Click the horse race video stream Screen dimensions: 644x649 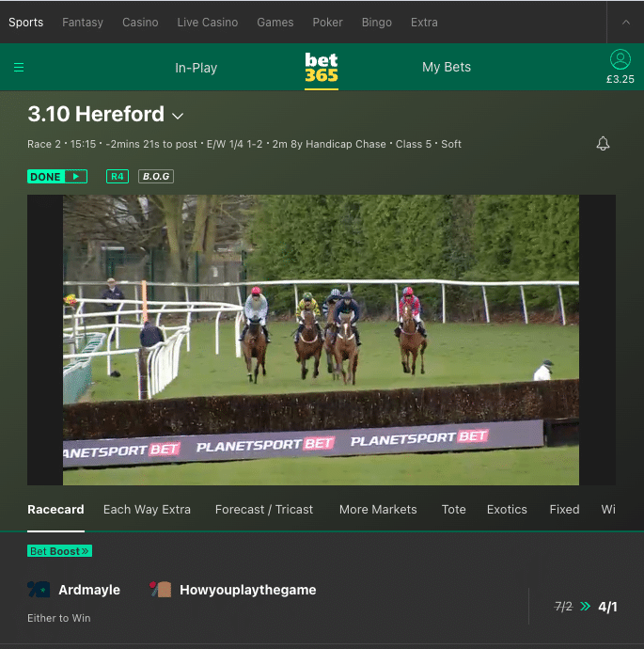(x=321, y=340)
